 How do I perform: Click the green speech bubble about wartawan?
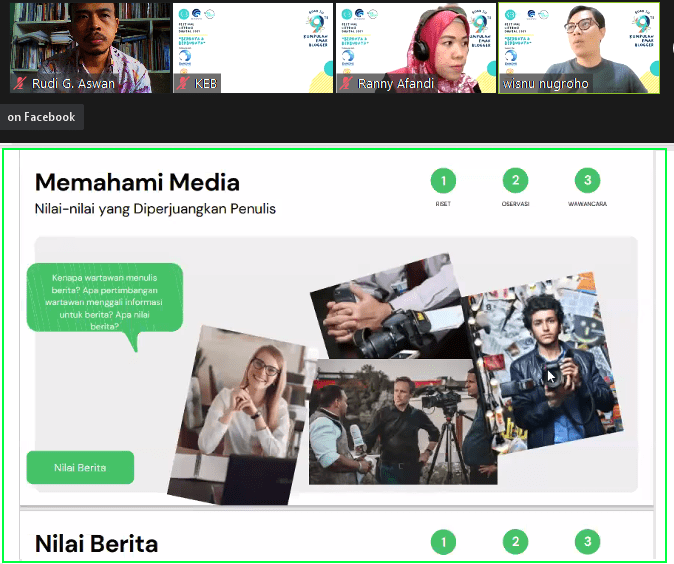tap(105, 298)
